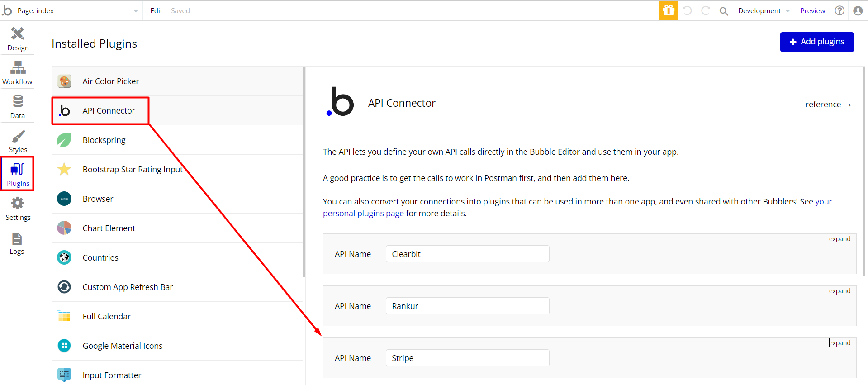The width and height of the screenshot is (868, 385).
Task: Expand the Stripe API section
Action: click(x=840, y=343)
